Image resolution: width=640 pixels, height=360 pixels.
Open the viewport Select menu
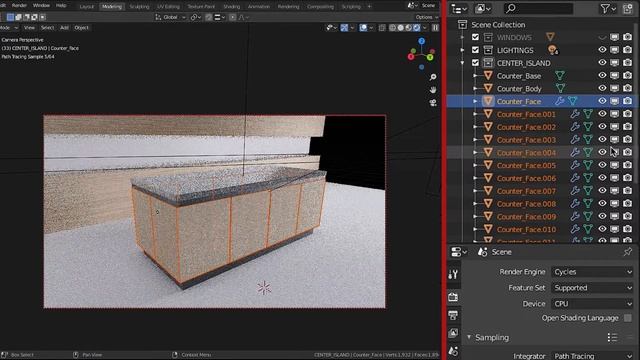point(47,28)
